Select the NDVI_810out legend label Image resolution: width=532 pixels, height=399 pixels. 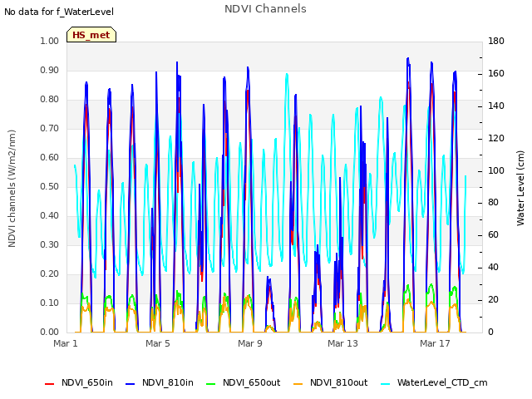[x=338, y=382]
